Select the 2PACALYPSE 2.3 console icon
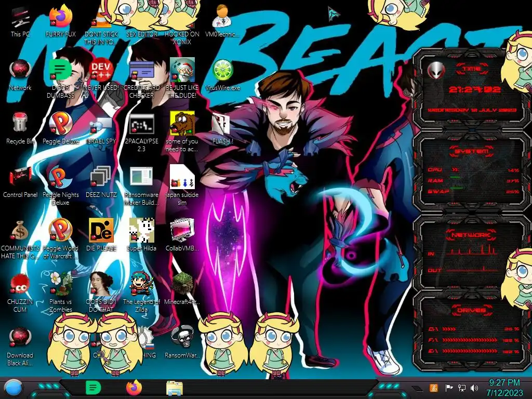532x399 pixels. (141, 132)
